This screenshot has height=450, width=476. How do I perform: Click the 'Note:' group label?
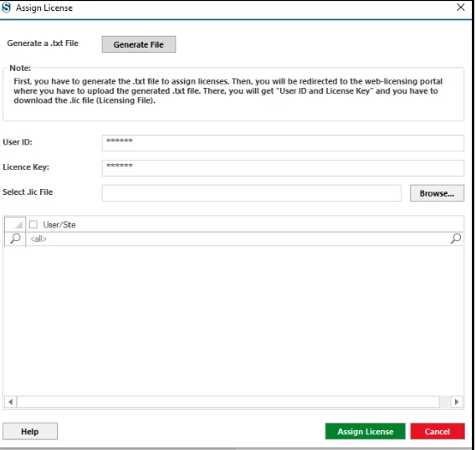pos(20,68)
